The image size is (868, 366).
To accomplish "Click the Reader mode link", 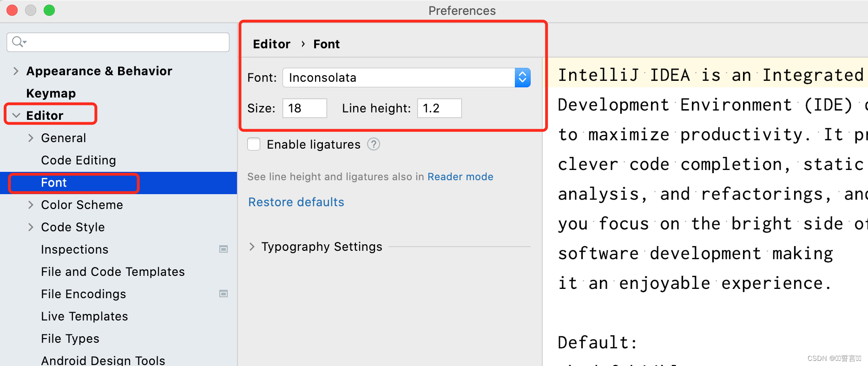I will [460, 176].
